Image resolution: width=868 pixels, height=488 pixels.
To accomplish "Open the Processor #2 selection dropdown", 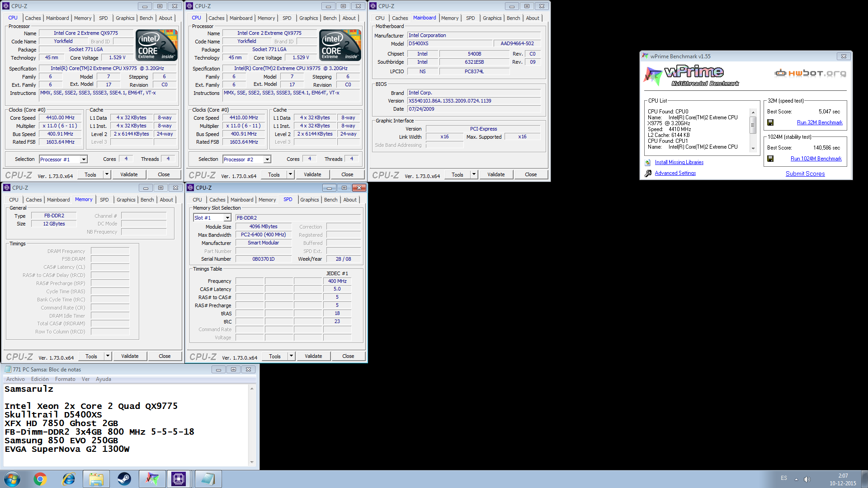I will [267, 160].
